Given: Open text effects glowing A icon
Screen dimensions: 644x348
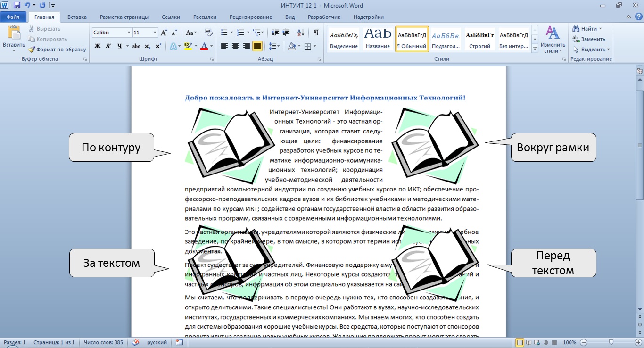Looking at the screenshot, I should click(173, 46).
